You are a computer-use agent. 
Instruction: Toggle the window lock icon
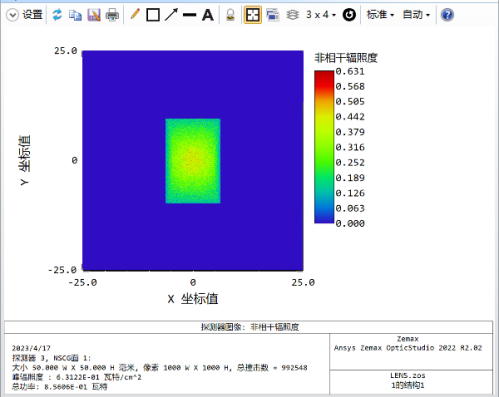(x=230, y=15)
